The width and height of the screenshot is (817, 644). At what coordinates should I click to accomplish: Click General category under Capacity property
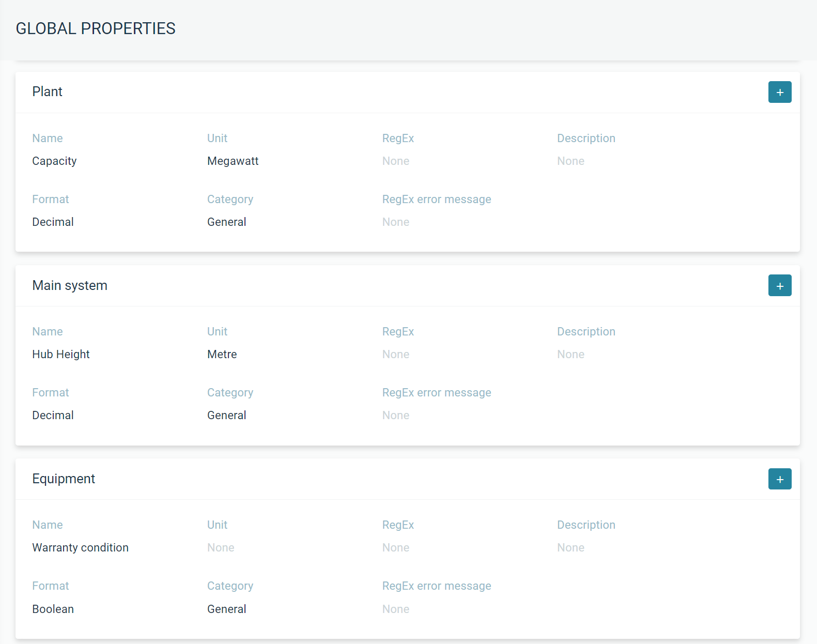226,222
